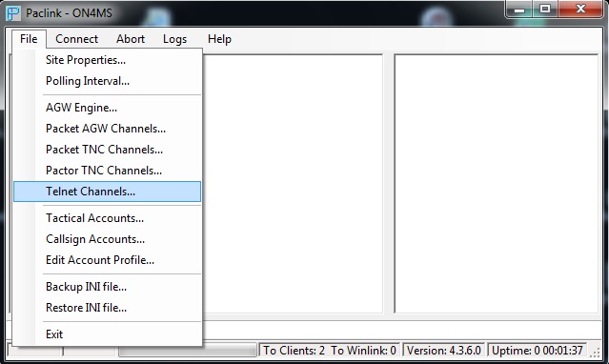Open Tactical Accounts... entry
The width and height of the screenshot is (609, 364).
[107, 218]
